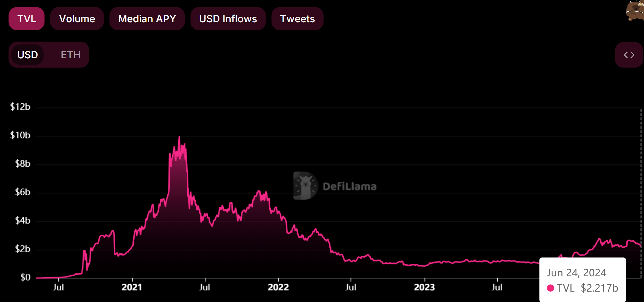Click the 2021 x-axis label
This screenshot has width=644, height=302.
[132, 287]
